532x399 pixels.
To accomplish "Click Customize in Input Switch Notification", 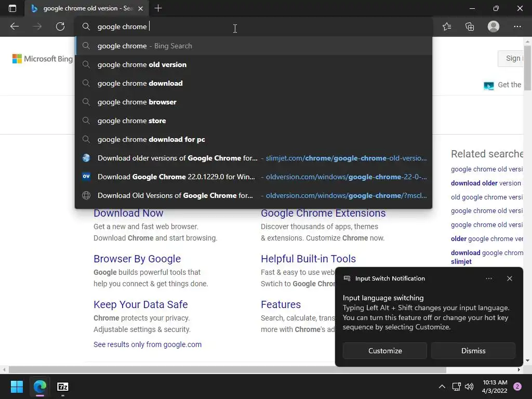I will [385, 351].
